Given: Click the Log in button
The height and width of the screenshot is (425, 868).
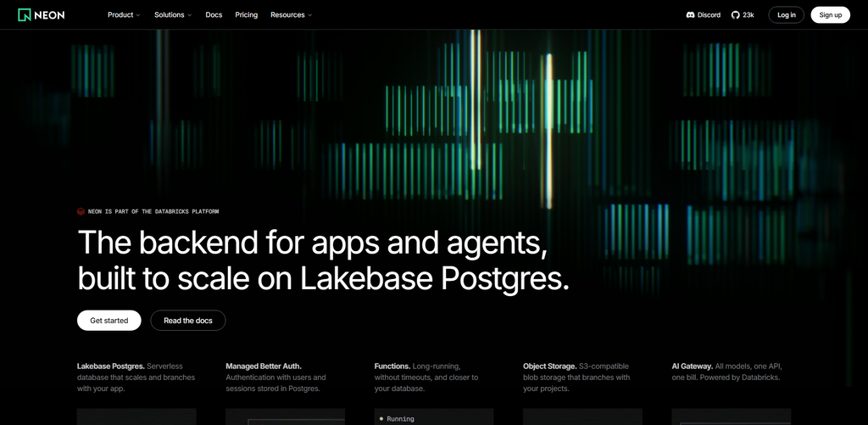Looking at the screenshot, I should coord(786,15).
